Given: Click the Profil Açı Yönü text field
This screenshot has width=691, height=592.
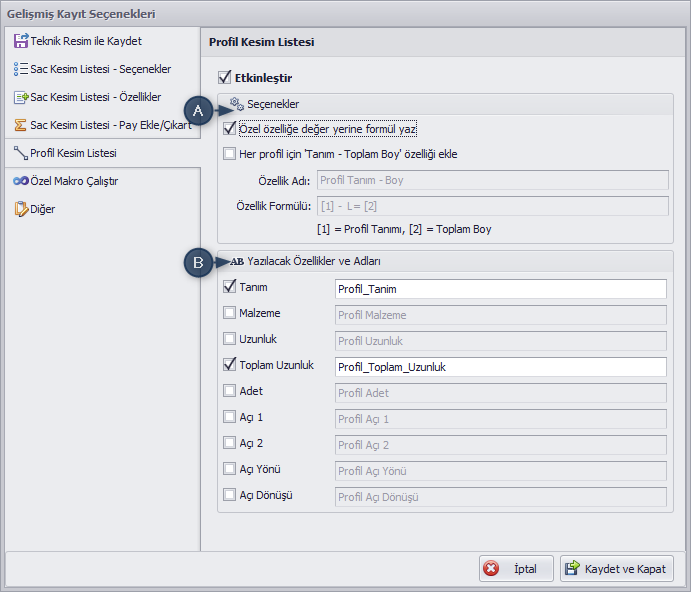Looking at the screenshot, I should [501, 471].
